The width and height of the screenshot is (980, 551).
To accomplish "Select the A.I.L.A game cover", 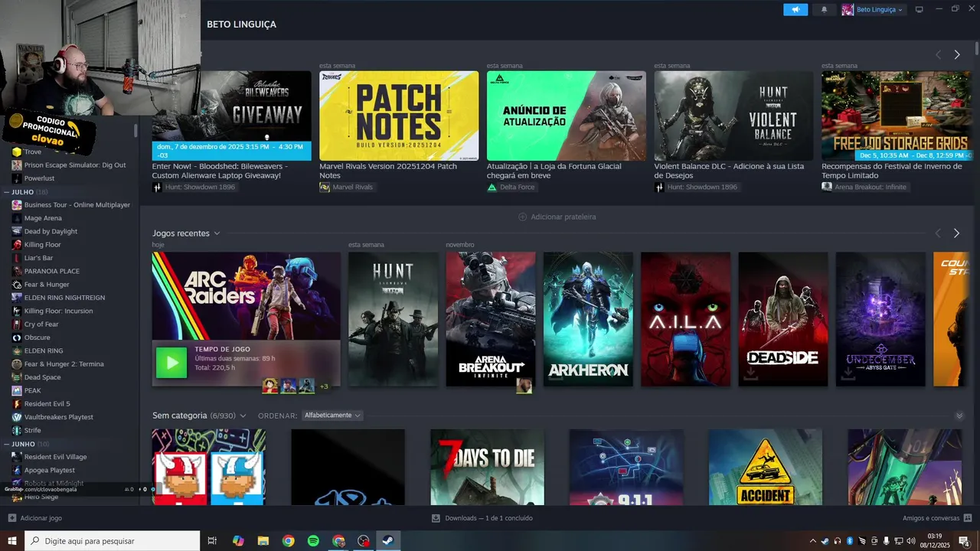I will [x=685, y=319].
